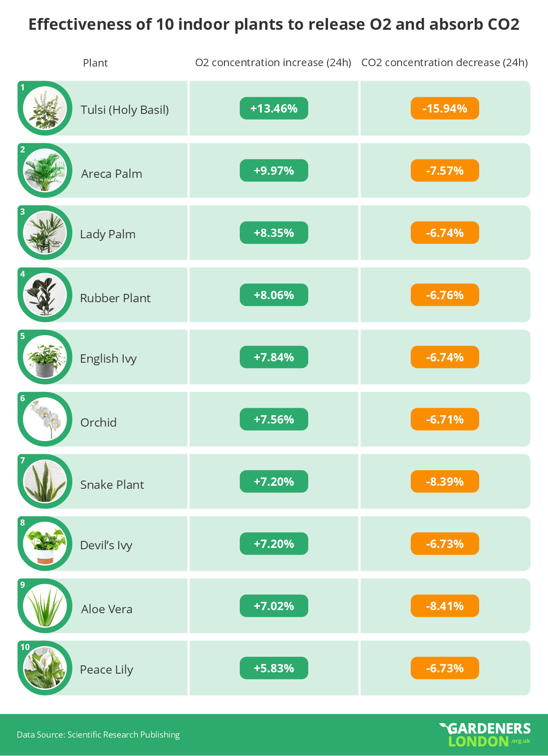
Task: Select the Areca Palm plant icon
Action: tap(45, 170)
